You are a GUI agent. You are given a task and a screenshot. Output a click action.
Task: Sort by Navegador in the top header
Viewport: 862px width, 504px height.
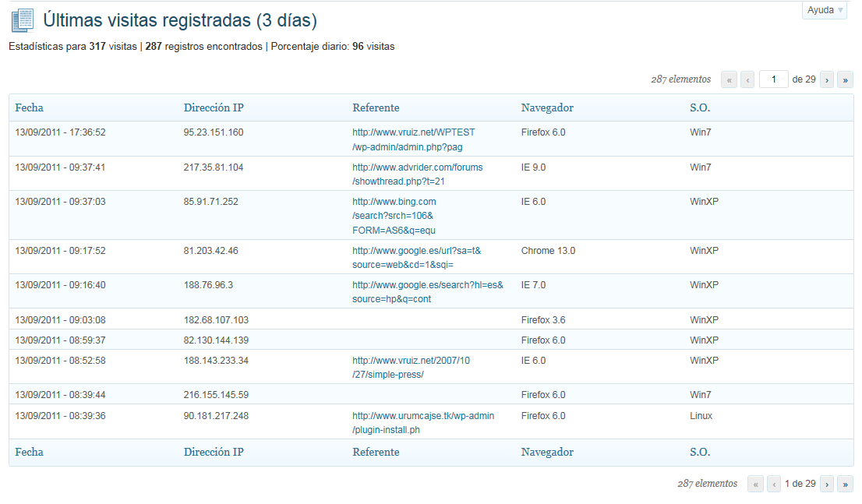(547, 107)
